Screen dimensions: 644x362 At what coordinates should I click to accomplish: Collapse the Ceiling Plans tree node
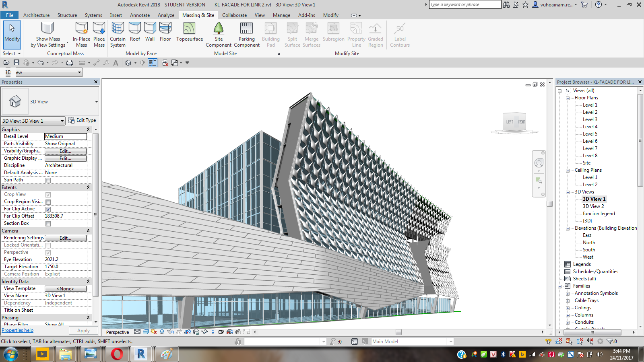click(568, 171)
